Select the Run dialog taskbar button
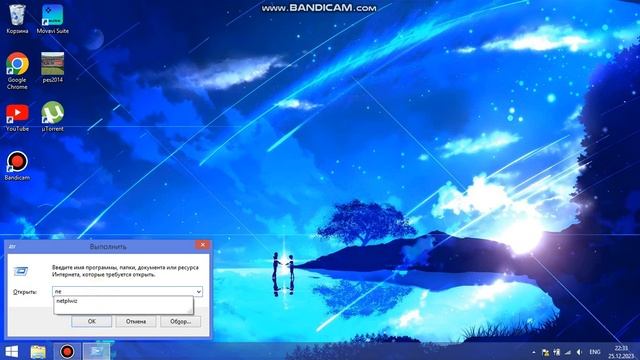This screenshot has height=360, width=640. [x=96, y=351]
